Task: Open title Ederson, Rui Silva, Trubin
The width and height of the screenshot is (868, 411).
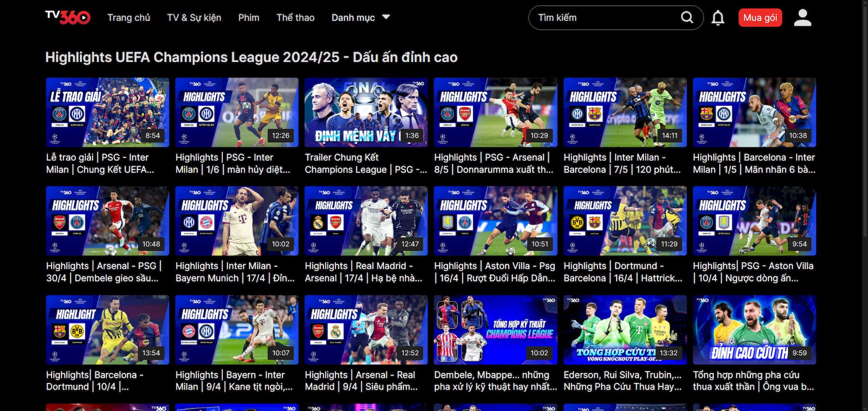Action: [623, 381]
